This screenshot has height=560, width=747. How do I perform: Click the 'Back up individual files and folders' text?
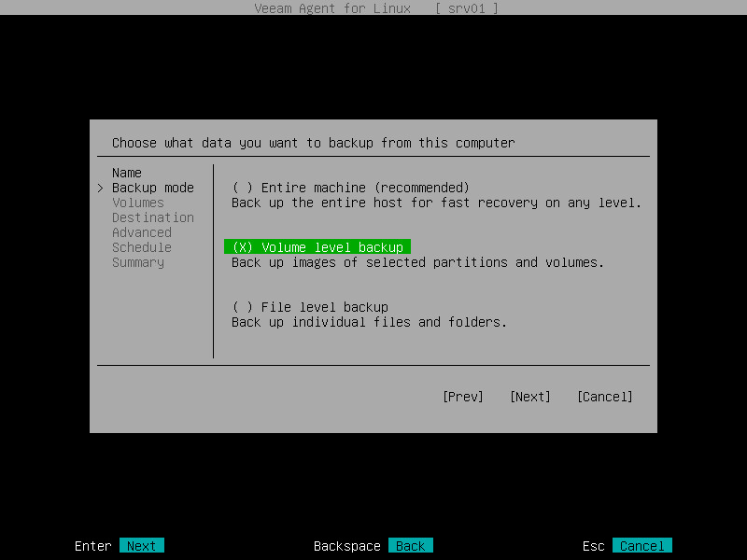coord(369,322)
